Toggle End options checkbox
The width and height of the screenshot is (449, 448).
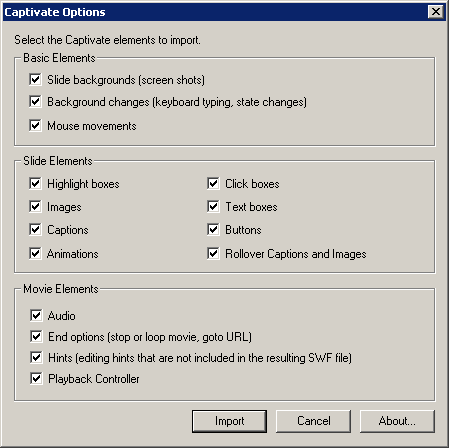pyautogui.click(x=36, y=337)
